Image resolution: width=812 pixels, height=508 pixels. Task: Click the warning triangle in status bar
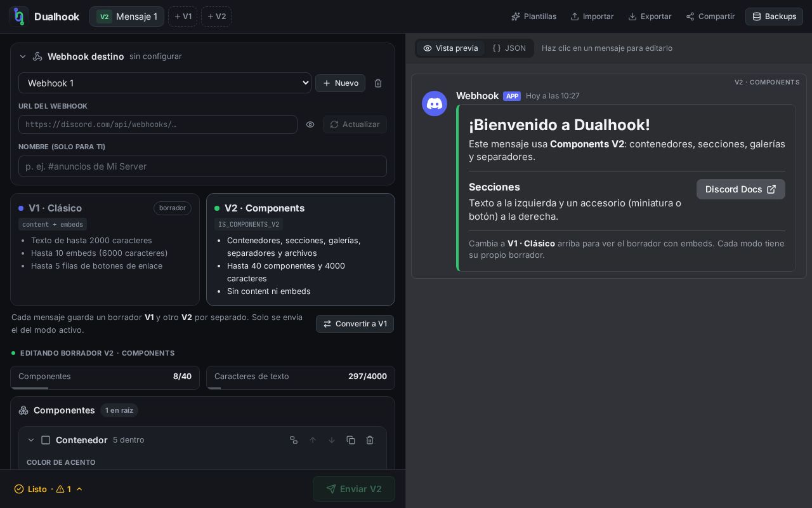click(x=60, y=489)
